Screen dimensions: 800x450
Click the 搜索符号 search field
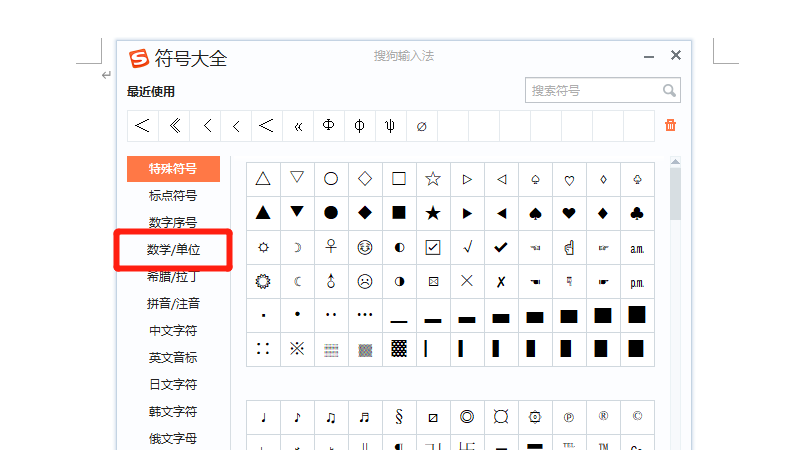coord(592,91)
